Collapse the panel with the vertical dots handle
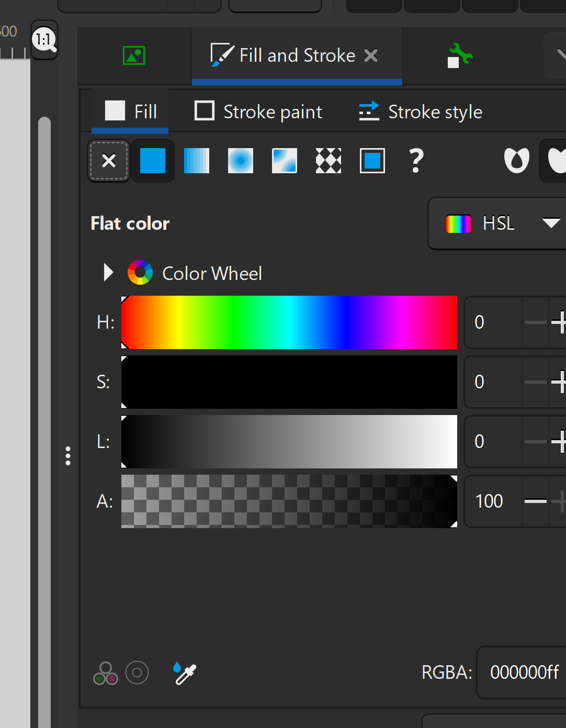The image size is (566, 728). (68, 456)
